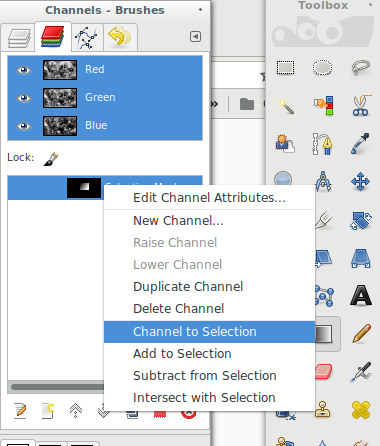Image resolution: width=380 pixels, height=446 pixels.
Task: Select the Ellipse Select tool
Action: [x=323, y=68]
